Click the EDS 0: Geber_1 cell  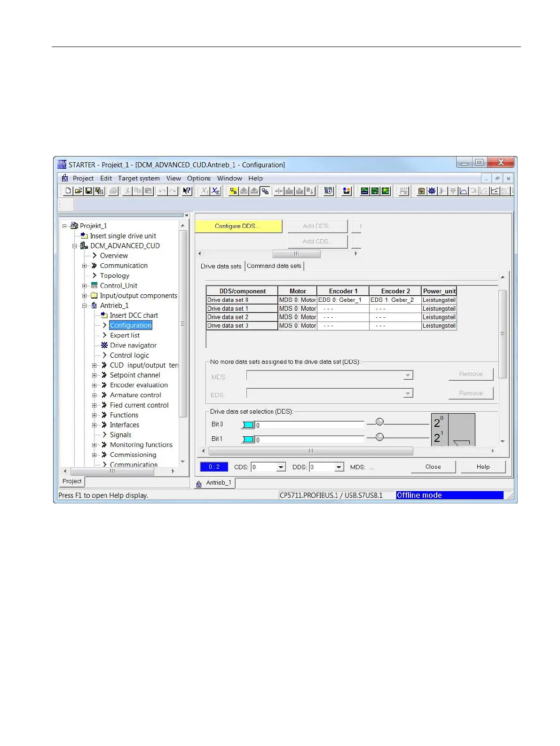tap(343, 300)
